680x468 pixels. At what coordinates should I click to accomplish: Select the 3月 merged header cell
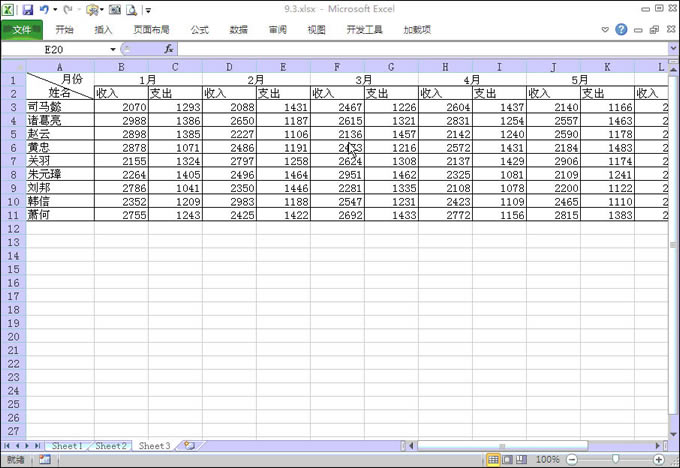(x=364, y=79)
